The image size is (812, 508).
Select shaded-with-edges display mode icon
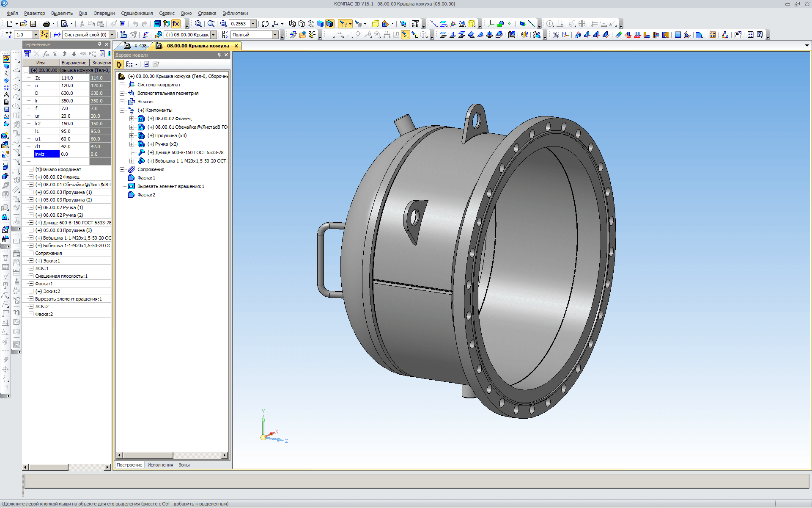click(329, 24)
